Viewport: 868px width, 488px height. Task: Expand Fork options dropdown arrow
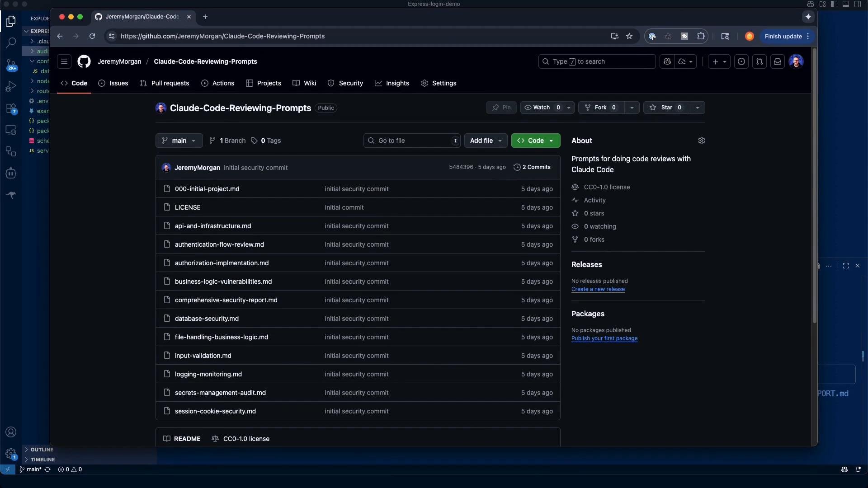tap(632, 108)
